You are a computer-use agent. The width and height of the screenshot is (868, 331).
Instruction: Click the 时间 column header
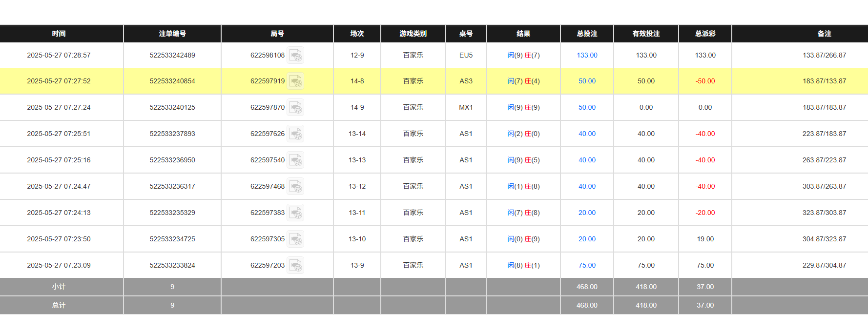(59, 34)
